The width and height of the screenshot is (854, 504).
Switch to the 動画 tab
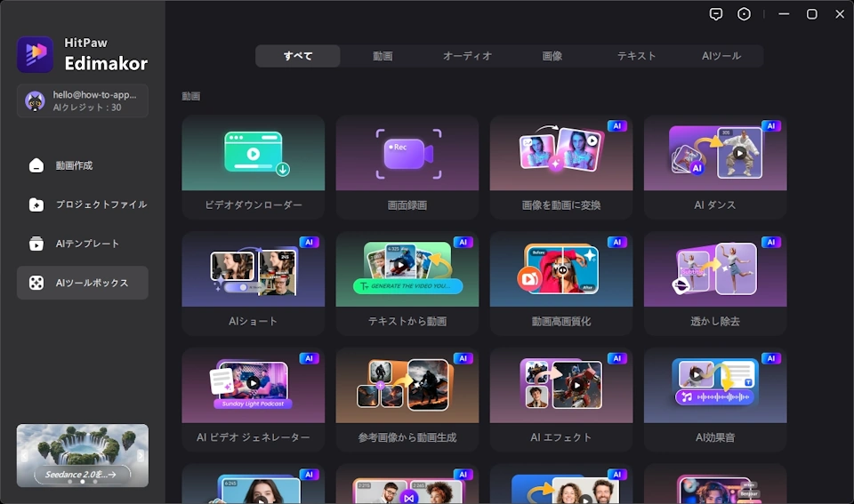pos(383,56)
